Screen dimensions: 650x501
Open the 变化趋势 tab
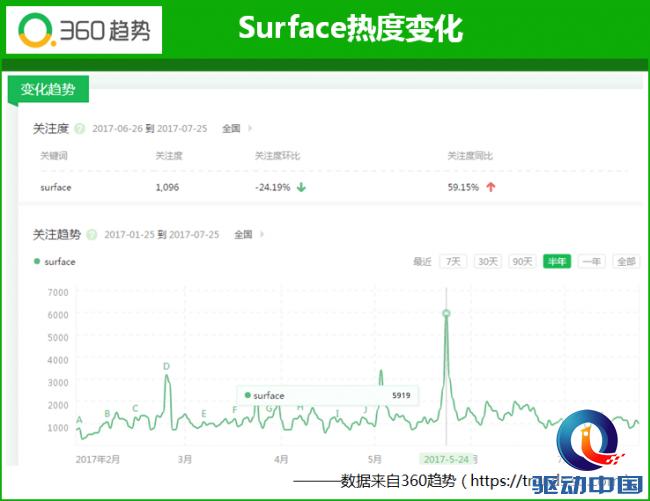48,89
